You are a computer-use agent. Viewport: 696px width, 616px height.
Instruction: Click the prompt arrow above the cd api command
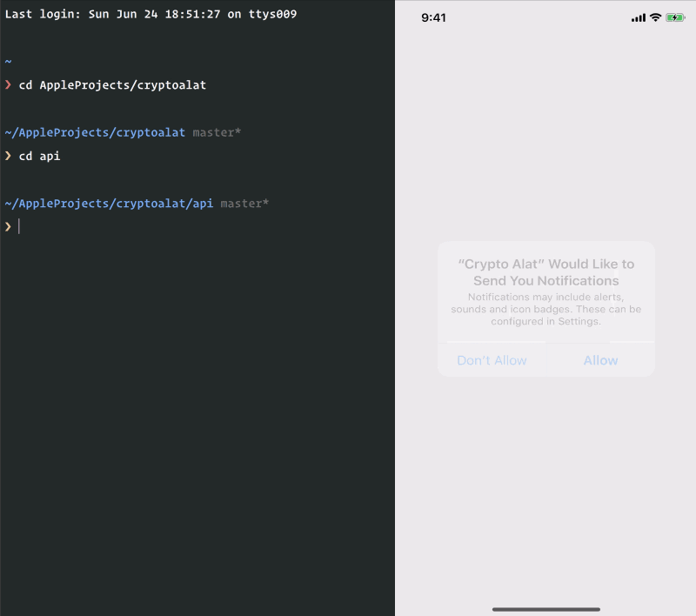tap(8, 156)
